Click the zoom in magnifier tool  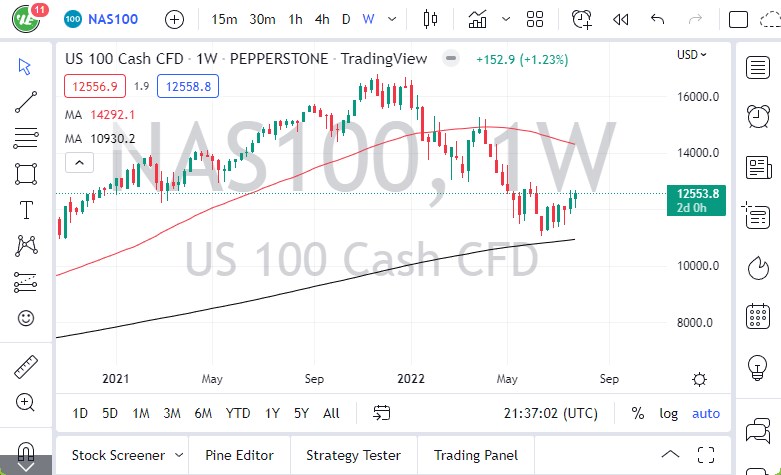26,402
